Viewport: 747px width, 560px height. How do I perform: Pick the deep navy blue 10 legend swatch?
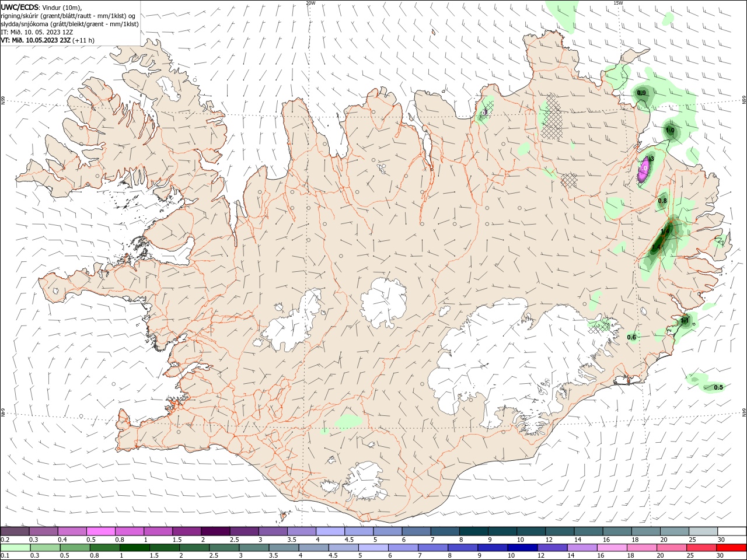522,548
